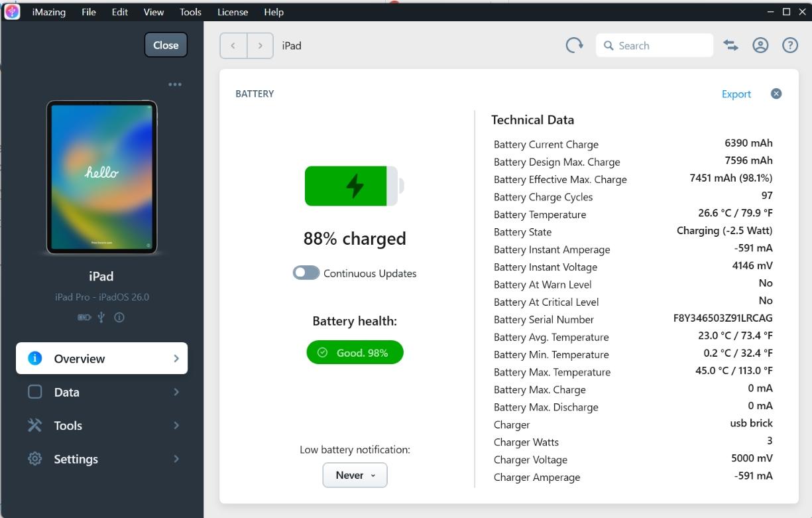The height and width of the screenshot is (518, 812).
Task: Close the Battery panel with X icon
Action: (x=776, y=94)
